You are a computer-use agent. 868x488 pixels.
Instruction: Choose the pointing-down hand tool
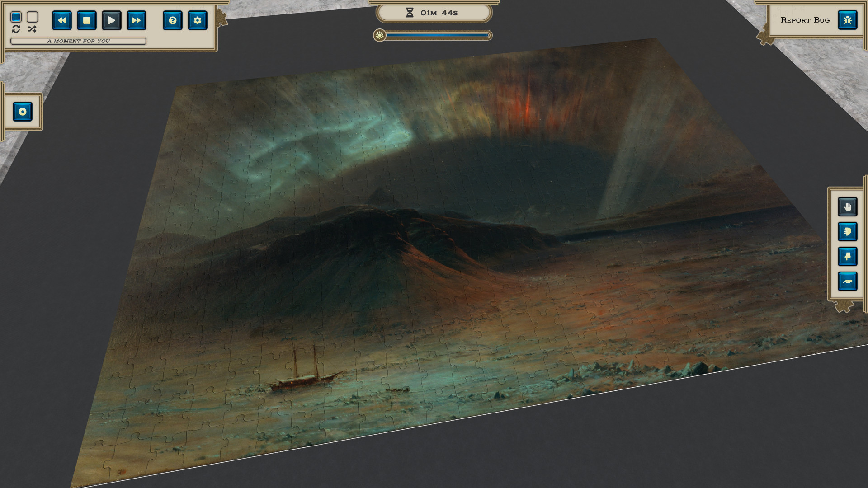848,257
